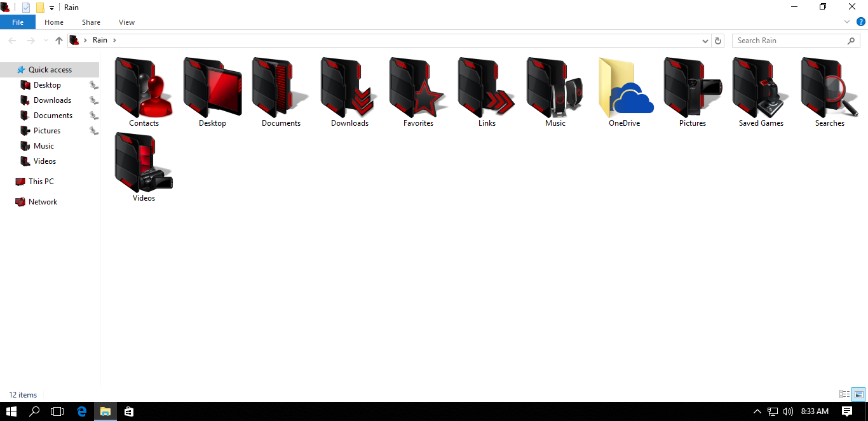Select Network in navigation pane
This screenshot has width=868, height=421.
coord(43,202)
